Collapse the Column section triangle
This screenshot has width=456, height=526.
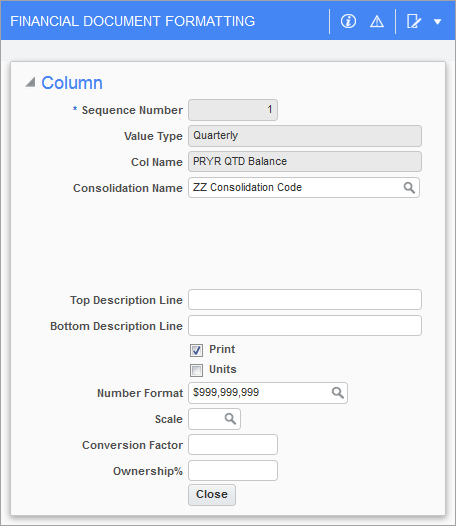[x=31, y=82]
